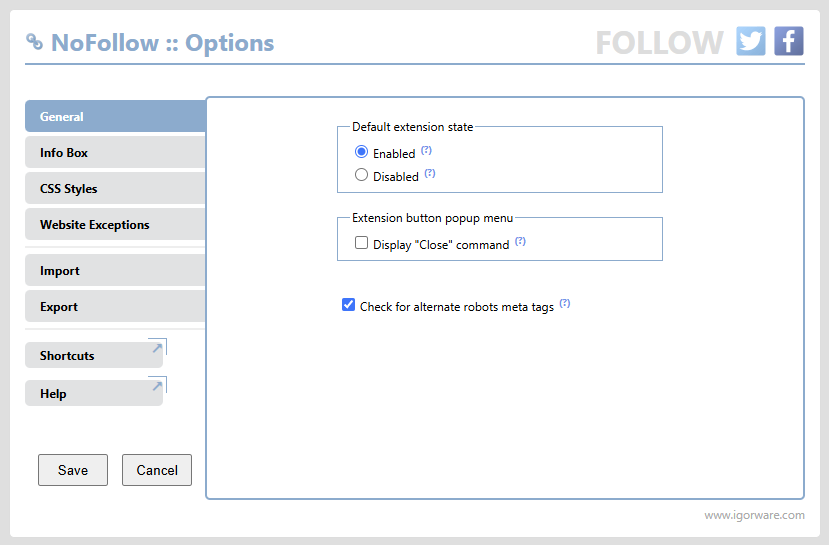Switch to the Info Box tab
Viewport: 829px width, 545px height.
[114, 153]
